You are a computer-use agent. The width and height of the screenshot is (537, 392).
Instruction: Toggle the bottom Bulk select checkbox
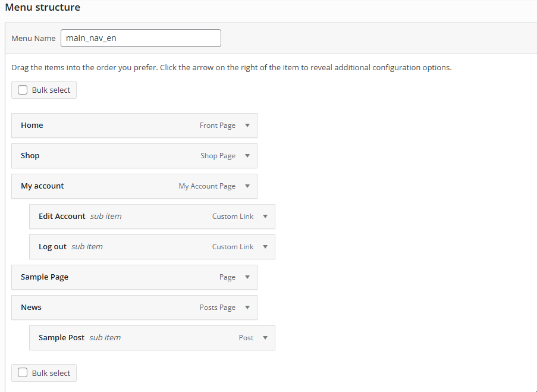[x=23, y=374]
